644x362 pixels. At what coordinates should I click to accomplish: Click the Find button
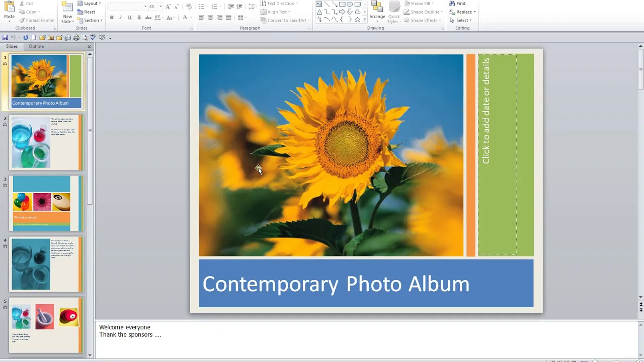(457, 4)
